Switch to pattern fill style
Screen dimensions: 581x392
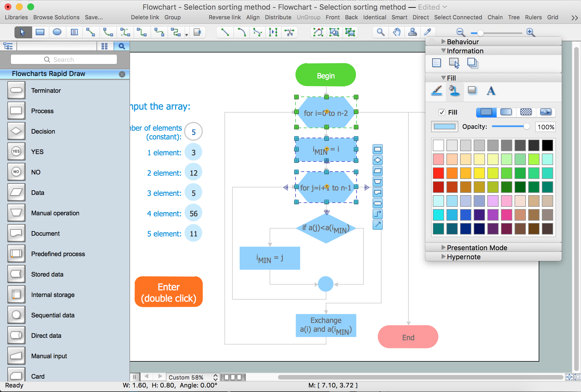[526, 112]
